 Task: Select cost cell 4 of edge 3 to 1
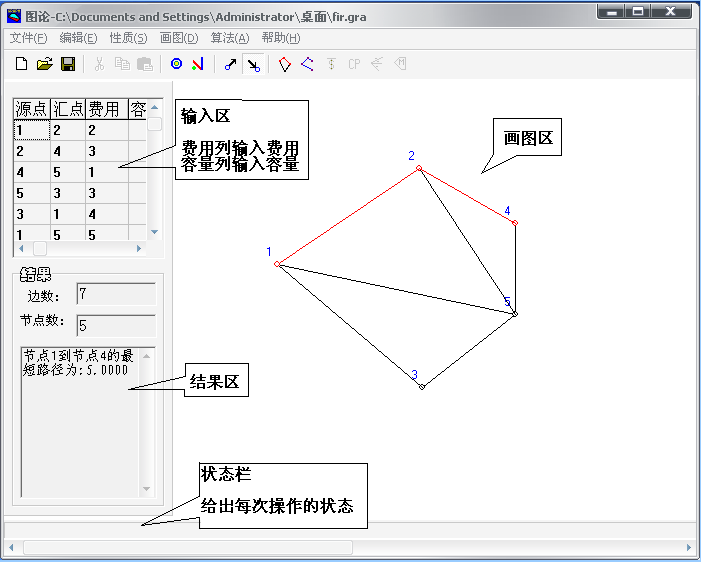(x=107, y=214)
